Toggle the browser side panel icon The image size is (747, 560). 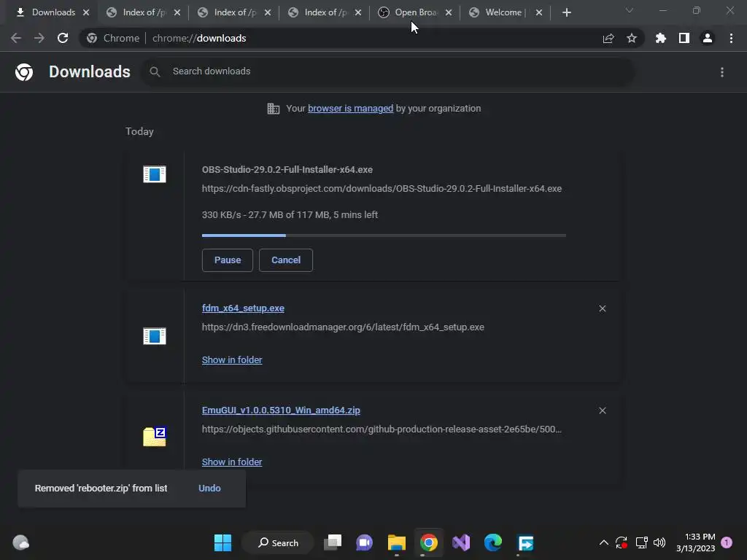point(684,38)
